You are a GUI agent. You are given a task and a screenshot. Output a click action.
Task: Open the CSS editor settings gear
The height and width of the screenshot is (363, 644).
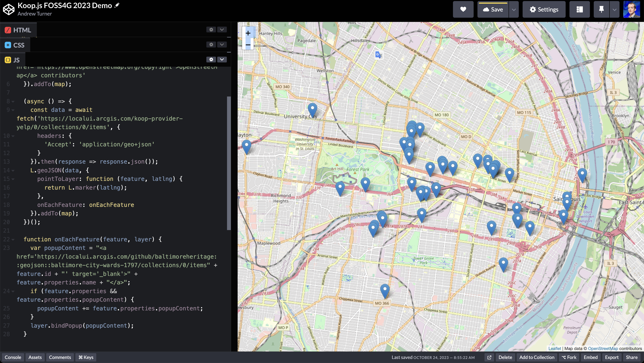(x=211, y=45)
